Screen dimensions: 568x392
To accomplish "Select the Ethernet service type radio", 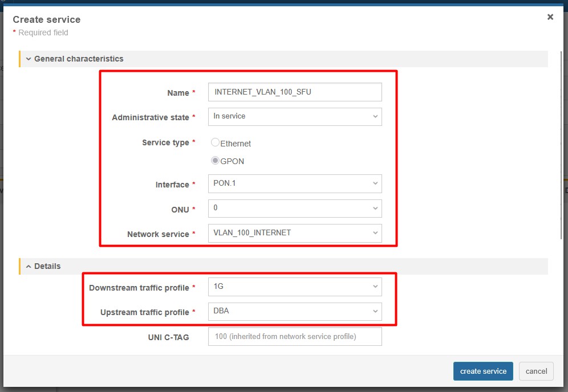I will tap(215, 143).
